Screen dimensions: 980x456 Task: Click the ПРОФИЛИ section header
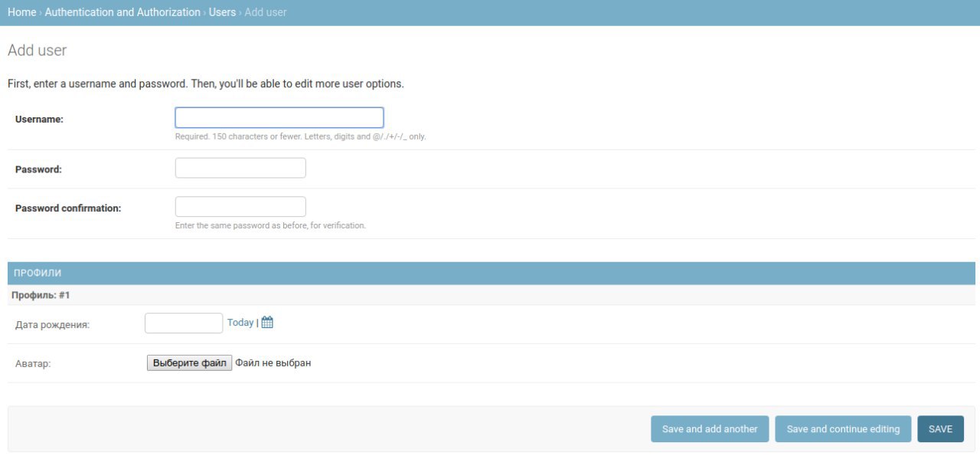click(492, 273)
